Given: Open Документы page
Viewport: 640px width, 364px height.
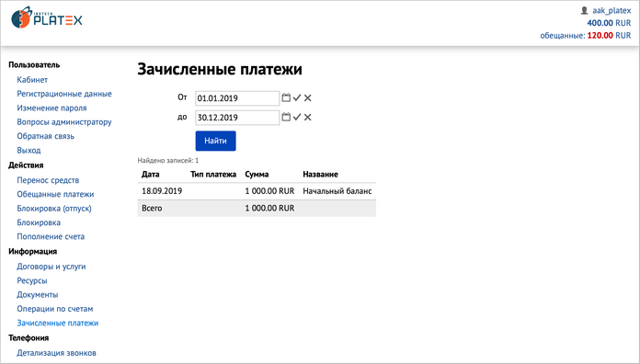Looking at the screenshot, I should [37, 295].
